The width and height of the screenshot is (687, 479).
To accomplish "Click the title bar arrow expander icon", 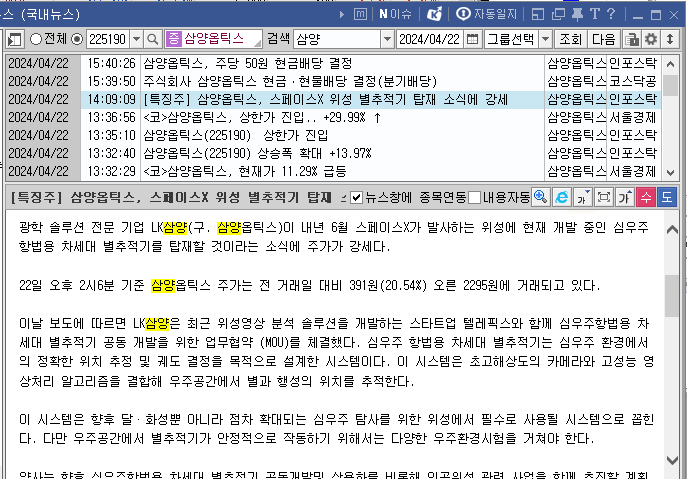I will [342, 14].
